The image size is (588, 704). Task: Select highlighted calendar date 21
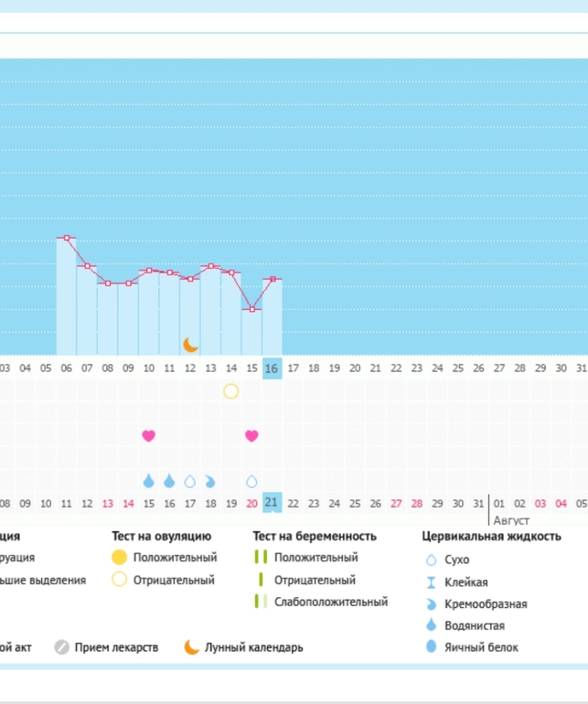[x=272, y=503]
